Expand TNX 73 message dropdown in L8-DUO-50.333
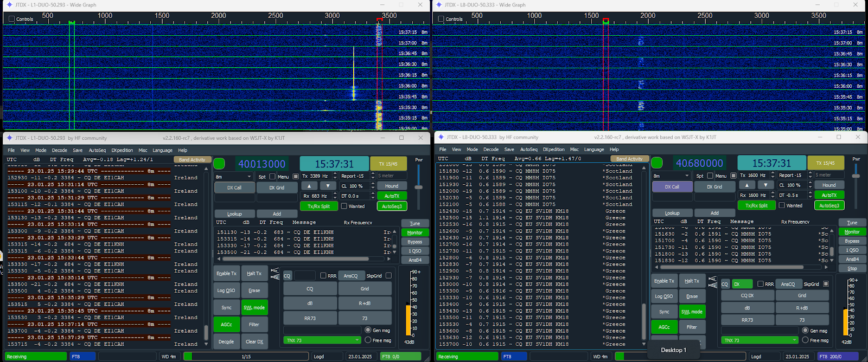This screenshot has width=868, height=362. click(760, 340)
